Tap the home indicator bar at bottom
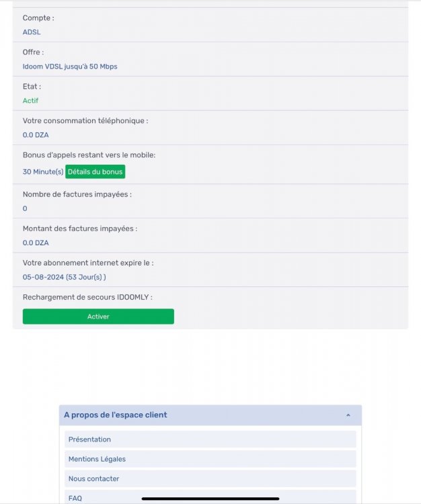 (210, 499)
